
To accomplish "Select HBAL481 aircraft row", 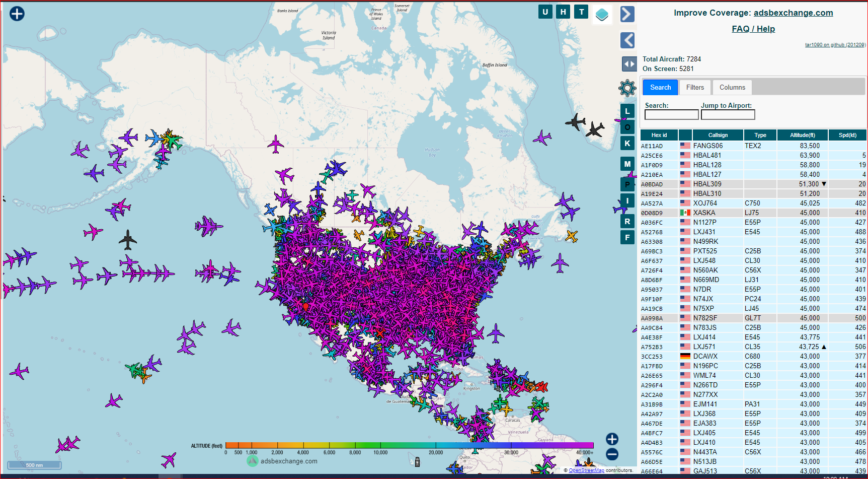I will (x=753, y=156).
